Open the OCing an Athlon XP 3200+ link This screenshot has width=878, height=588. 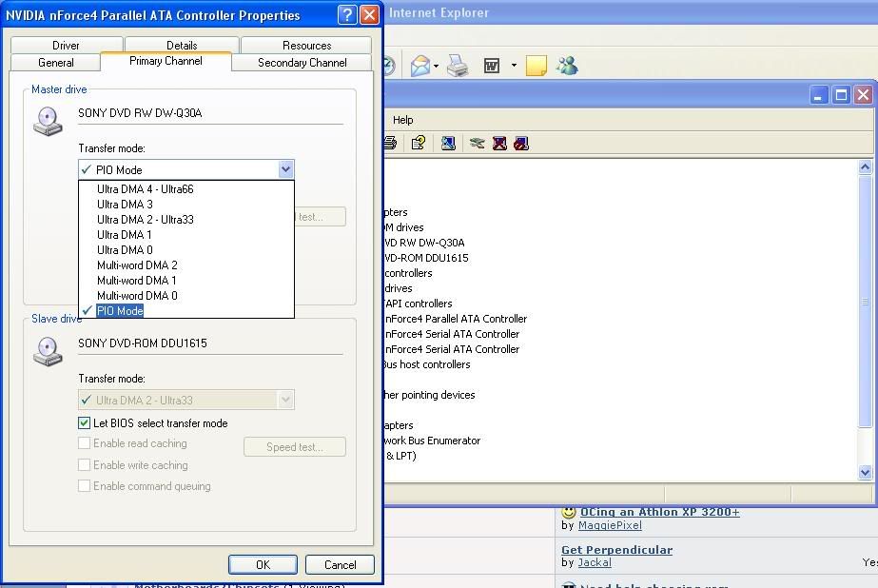659,512
